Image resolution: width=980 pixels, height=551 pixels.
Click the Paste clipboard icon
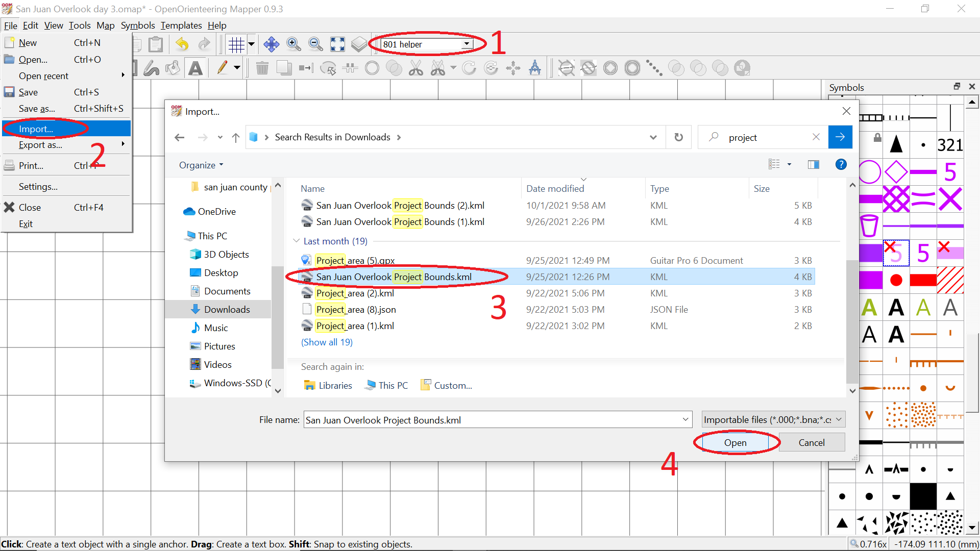pyautogui.click(x=156, y=45)
